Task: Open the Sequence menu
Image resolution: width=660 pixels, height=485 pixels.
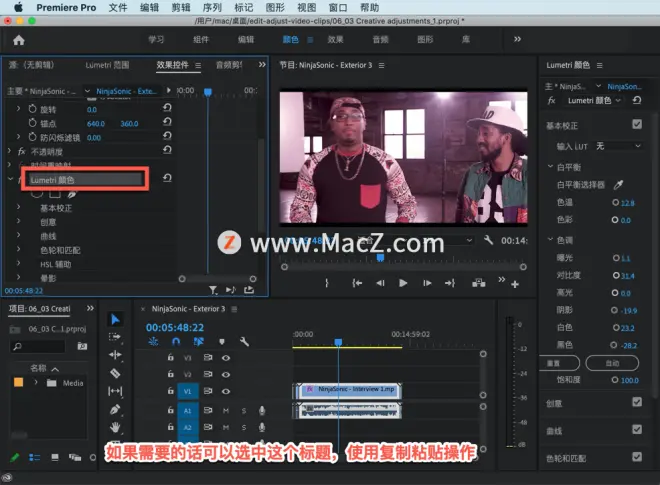Action: tap(212, 8)
